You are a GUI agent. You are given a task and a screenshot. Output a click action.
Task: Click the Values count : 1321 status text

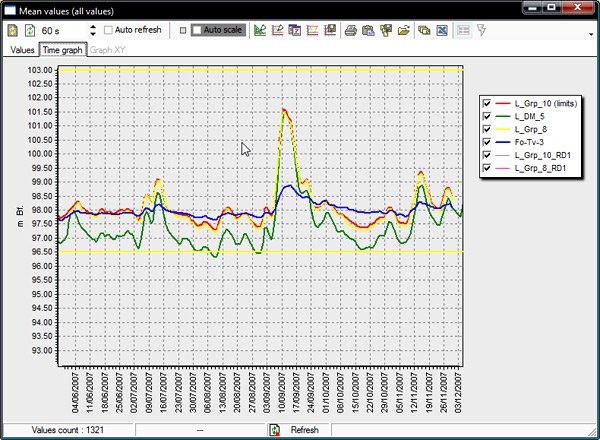pos(68,430)
